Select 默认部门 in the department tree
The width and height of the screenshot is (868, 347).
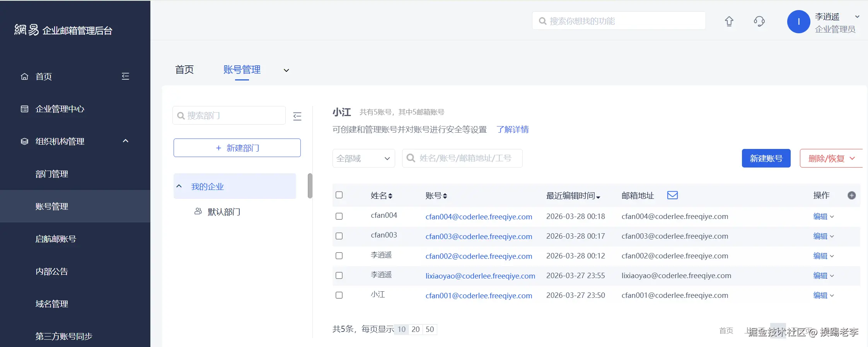[224, 212]
